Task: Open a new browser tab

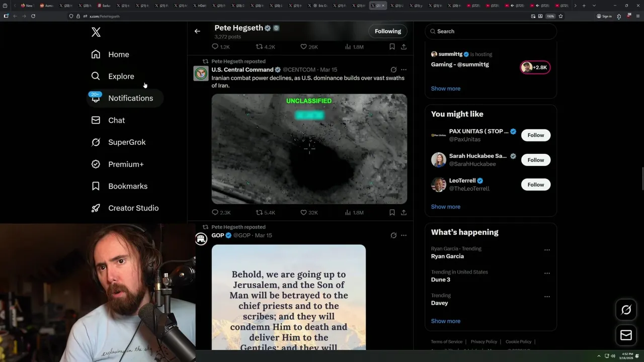Action: [x=584, y=6]
